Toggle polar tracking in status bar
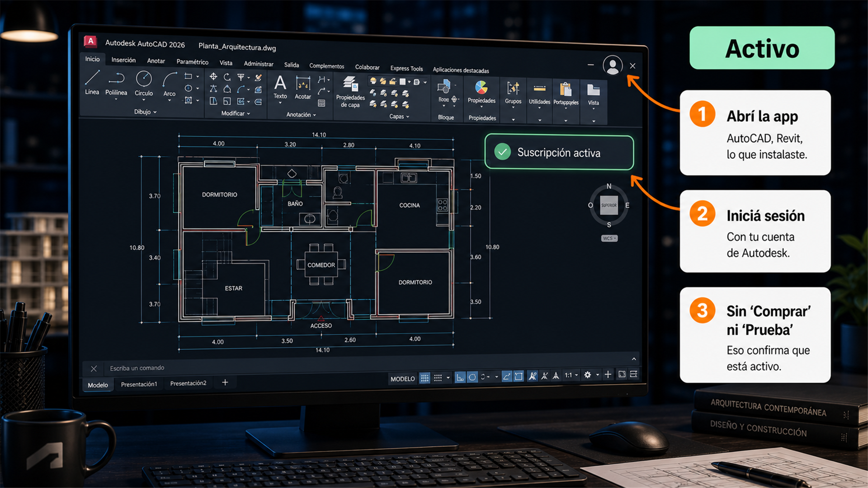Viewport: 868px width, 488px height. point(472,377)
